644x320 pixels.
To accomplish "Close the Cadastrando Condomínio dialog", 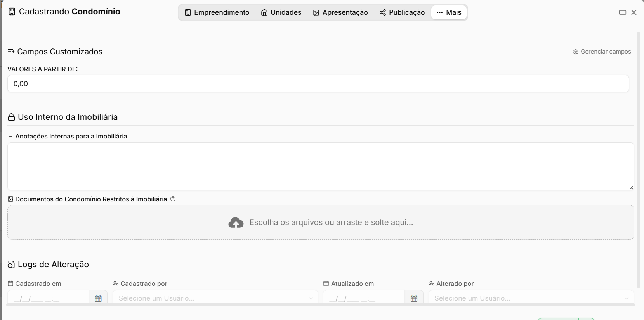I will click(x=634, y=12).
